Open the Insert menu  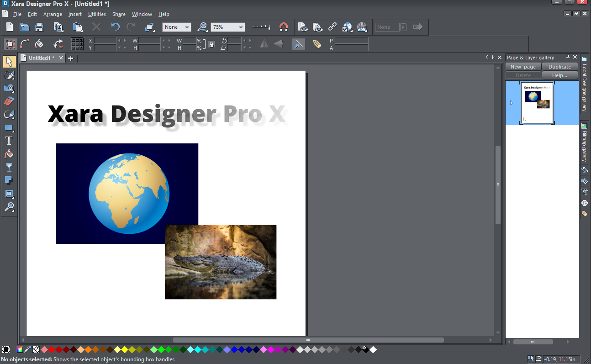[75, 14]
